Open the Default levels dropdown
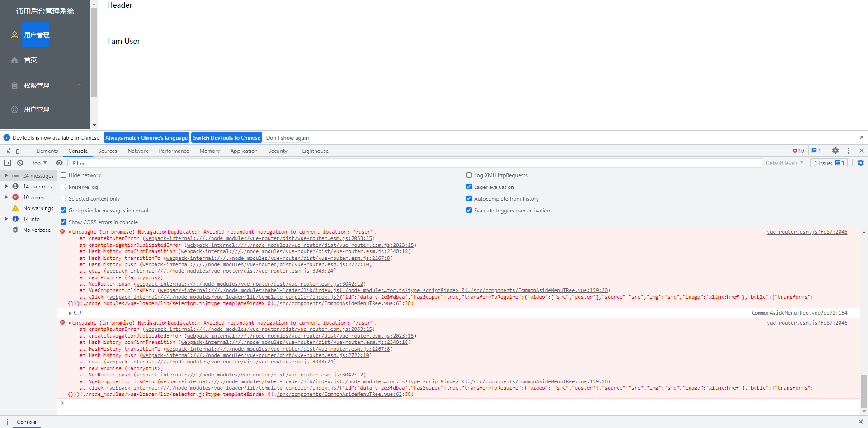868x428 pixels. click(785, 163)
